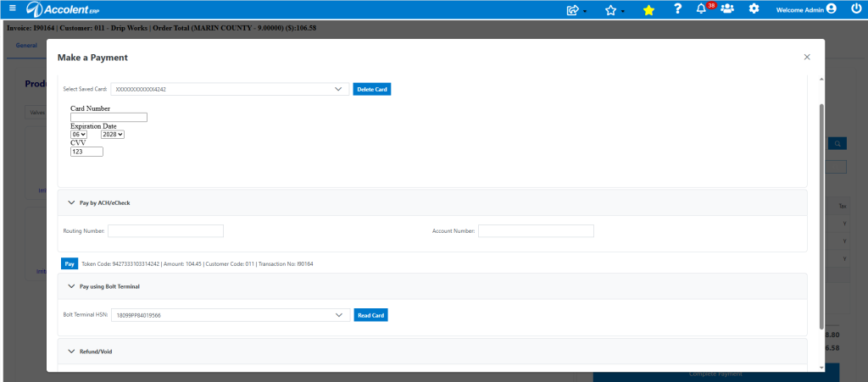Image resolution: width=868 pixels, height=382 pixels.
Task: Click the Welcome Admin profile icon
Action: click(831, 8)
